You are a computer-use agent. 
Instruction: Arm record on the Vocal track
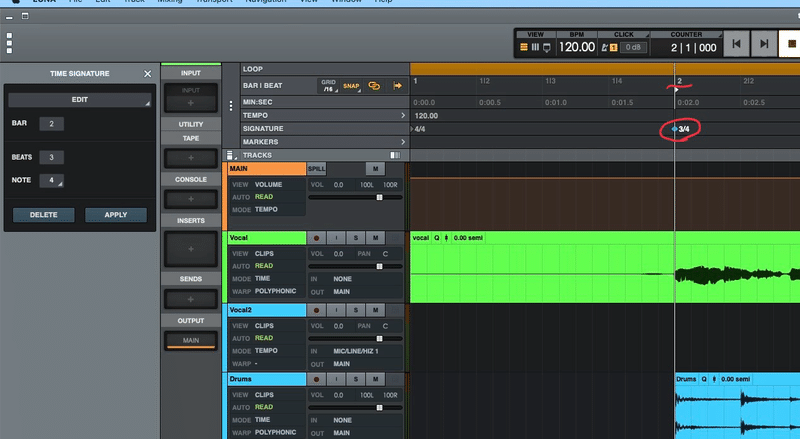coord(316,238)
